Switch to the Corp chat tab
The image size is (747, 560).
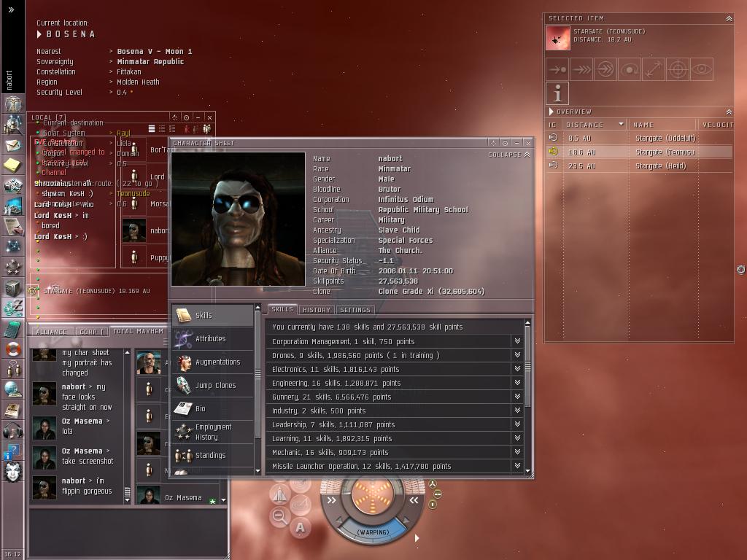click(91, 332)
